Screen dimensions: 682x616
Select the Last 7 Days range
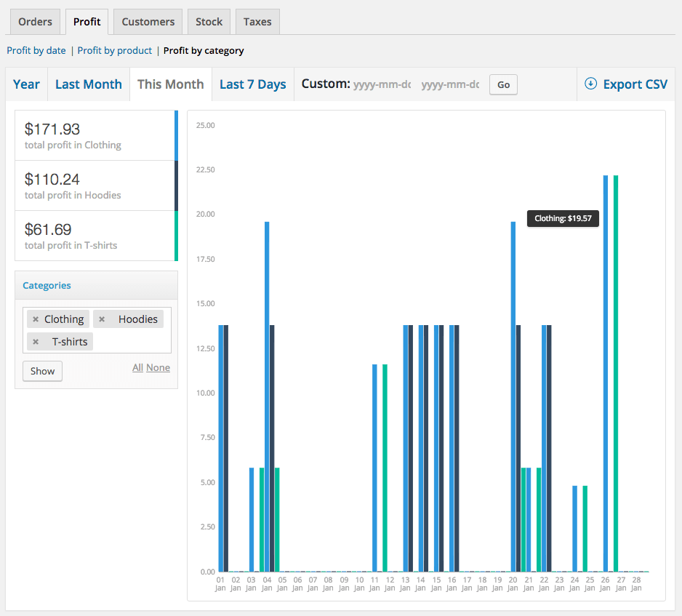pos(252,84)
